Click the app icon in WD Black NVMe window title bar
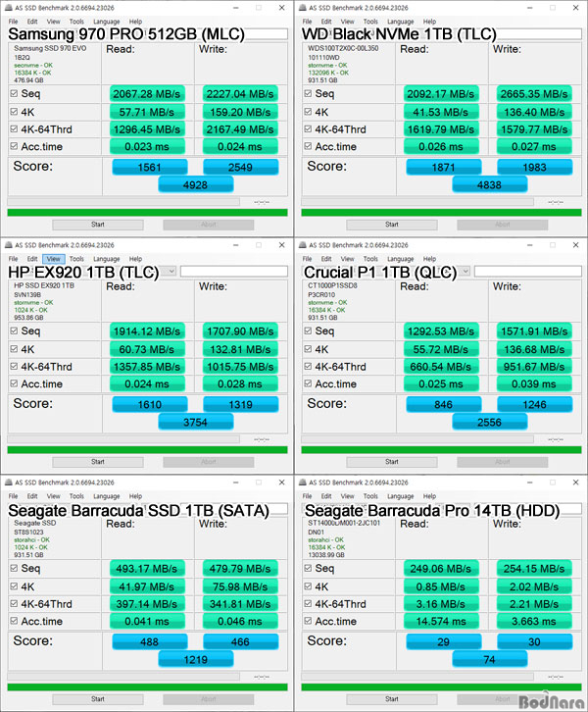588x712 pixels. (302, 8)
